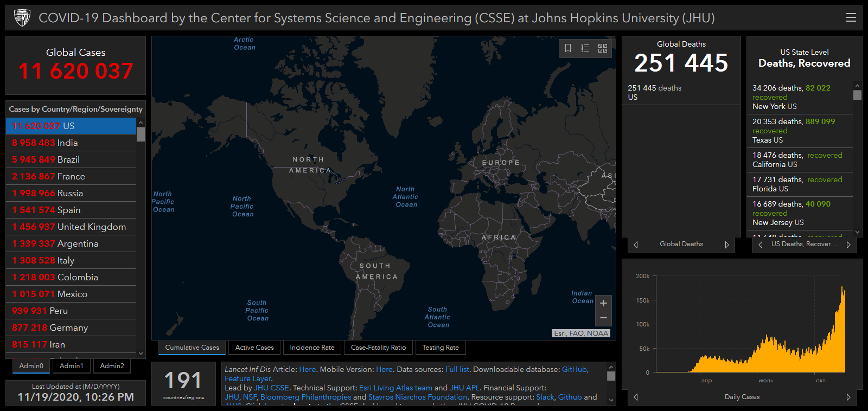Open the map legend list icon
The image size is (868, 411).
[x=585, y=48]
